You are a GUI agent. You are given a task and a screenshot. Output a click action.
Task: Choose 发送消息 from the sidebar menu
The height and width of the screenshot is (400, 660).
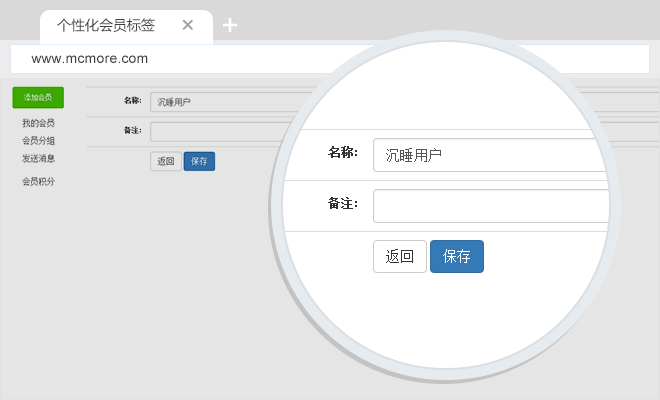38,158
